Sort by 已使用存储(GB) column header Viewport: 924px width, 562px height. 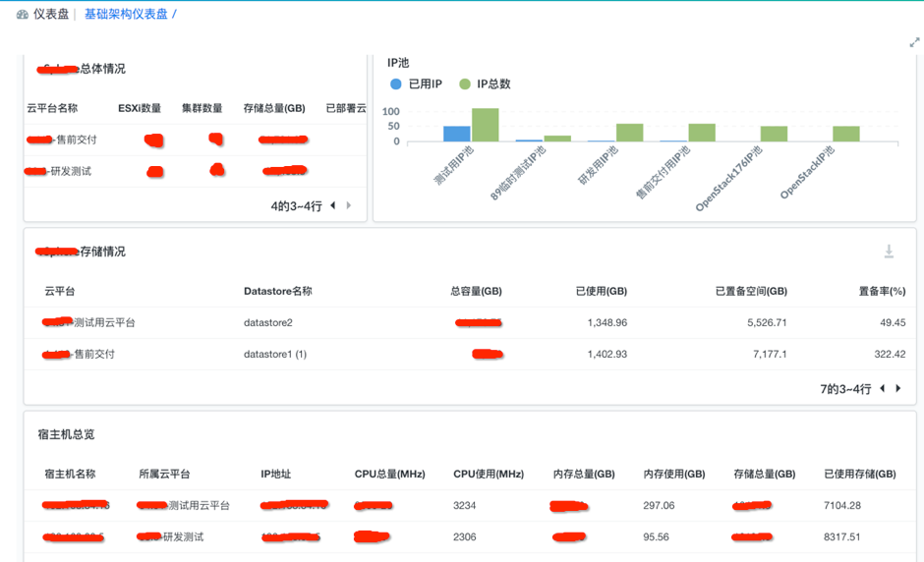point(860,474)
